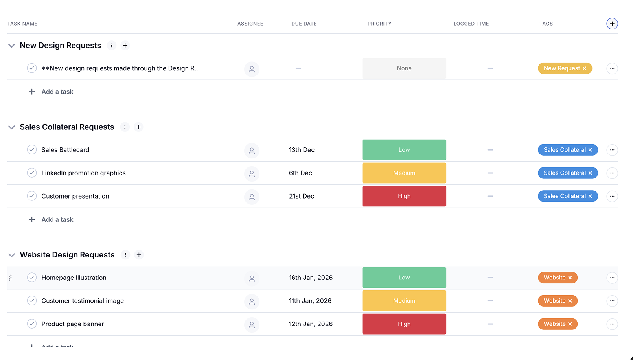The width and height of the screenshot is (633, 364).
Task: Click the Due Date column header
Action: (x=304, y=24)
